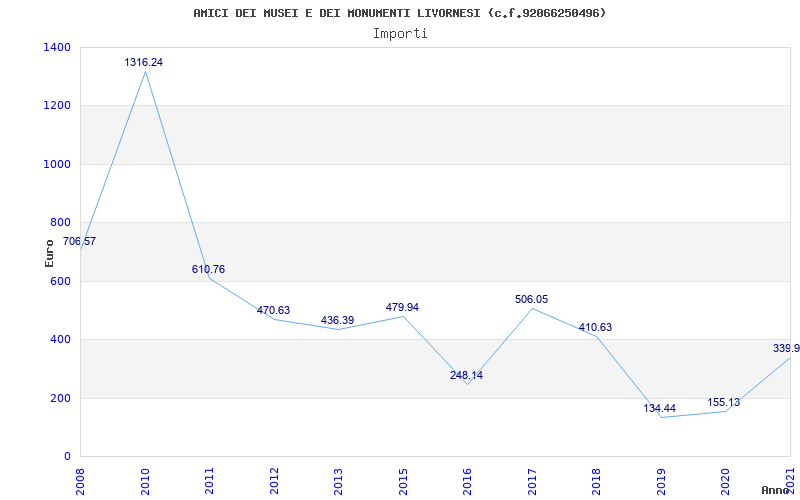This screenshot has height=500, width=800.
Task: Click the 1200 y-axis value
Action: tap(58, 106)
